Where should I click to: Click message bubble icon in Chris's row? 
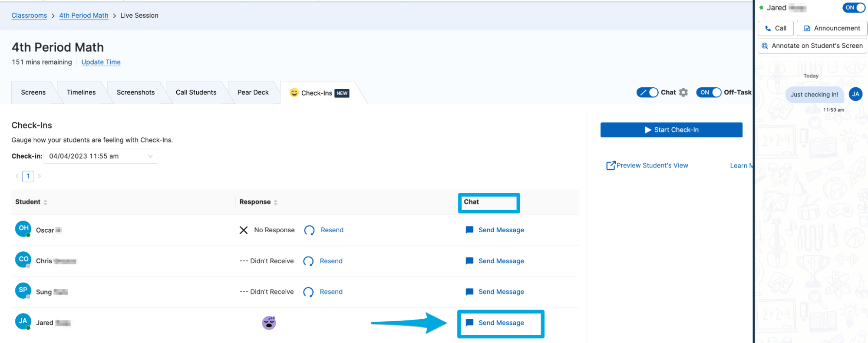[469, 261]
